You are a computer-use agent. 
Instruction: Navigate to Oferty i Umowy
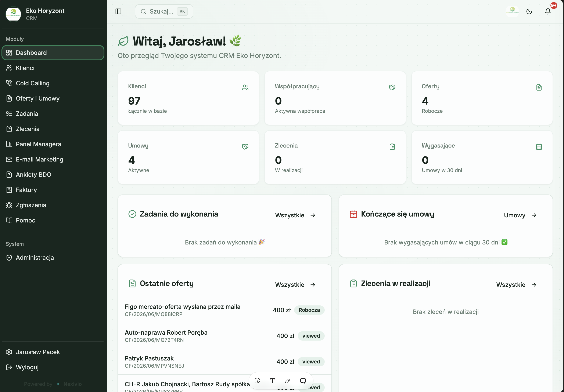53,98
